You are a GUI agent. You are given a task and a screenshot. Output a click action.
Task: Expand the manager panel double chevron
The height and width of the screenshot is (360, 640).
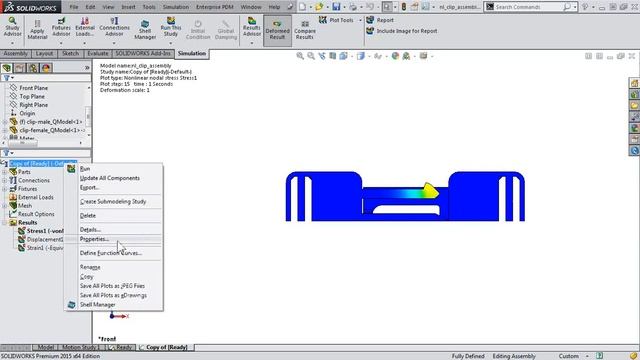(x=87, y=68)
